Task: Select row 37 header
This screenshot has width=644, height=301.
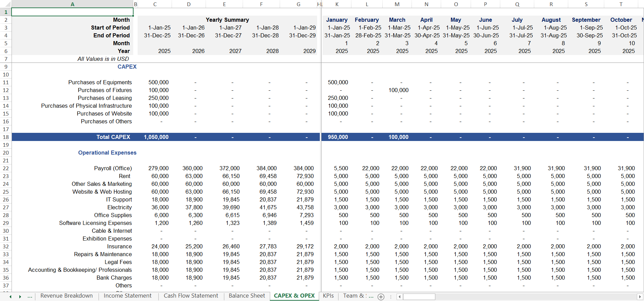Action: [6, 285]
